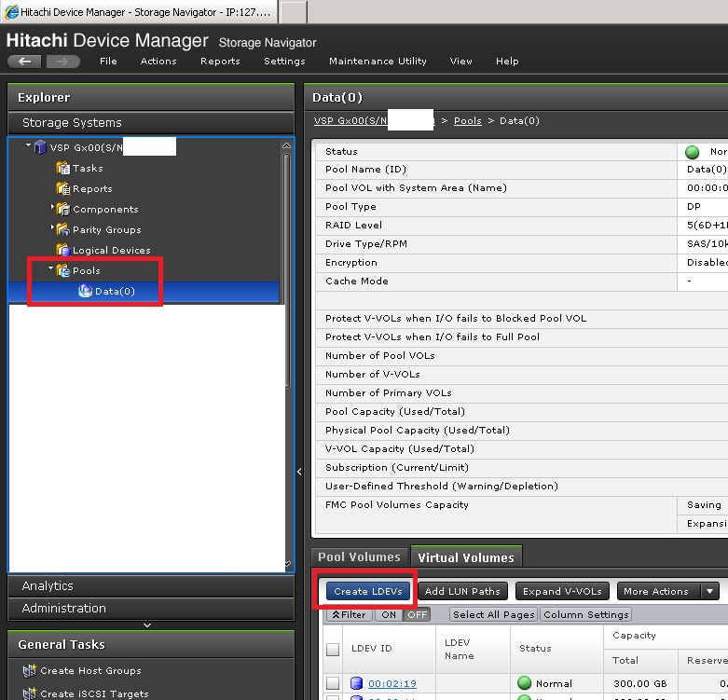Viewport: 728px width, 700px height.
Task: Tick the header select-all checkbox in LDEV table
Action: 333,649
